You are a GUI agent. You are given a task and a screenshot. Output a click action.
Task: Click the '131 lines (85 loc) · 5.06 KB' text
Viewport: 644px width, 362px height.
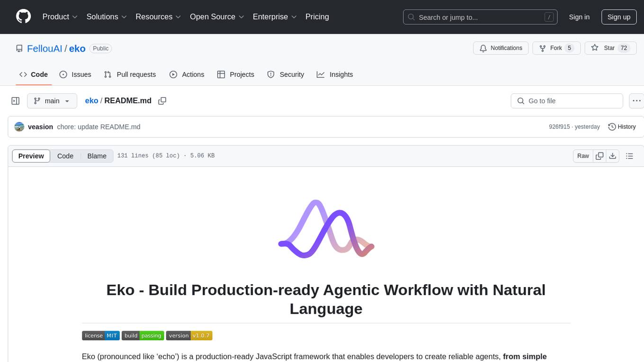(x=166, y=156)
